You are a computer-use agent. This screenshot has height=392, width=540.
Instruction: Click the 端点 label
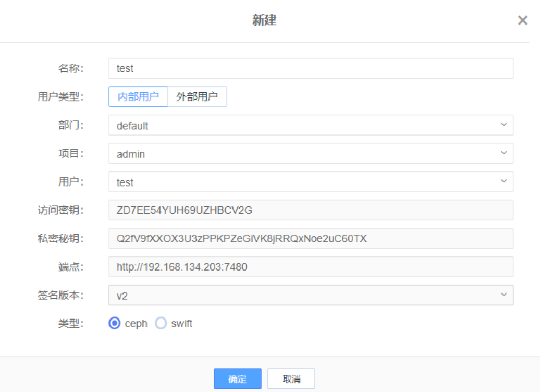71,266
